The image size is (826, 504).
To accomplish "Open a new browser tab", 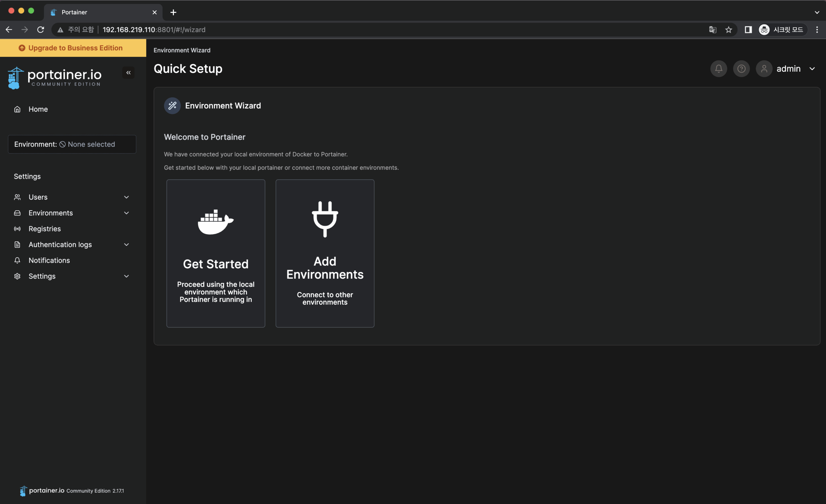I will (x=173, y=12).
